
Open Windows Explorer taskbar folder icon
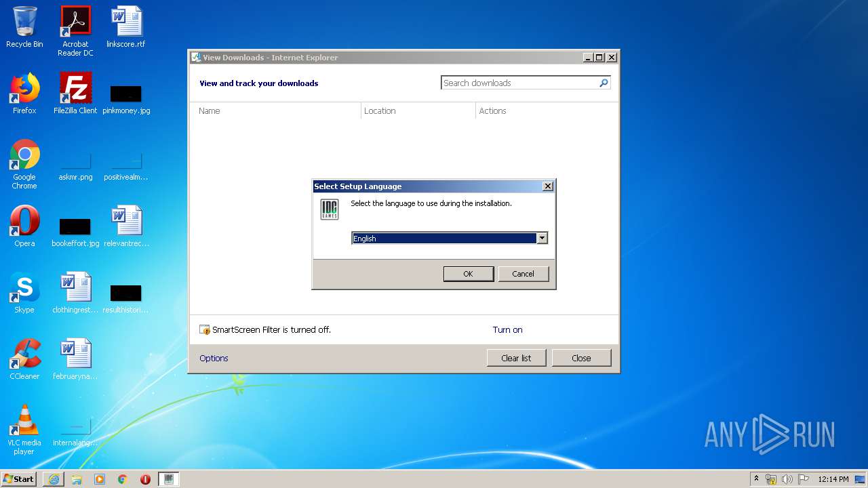pyautogui.click(x=77, y=479)
